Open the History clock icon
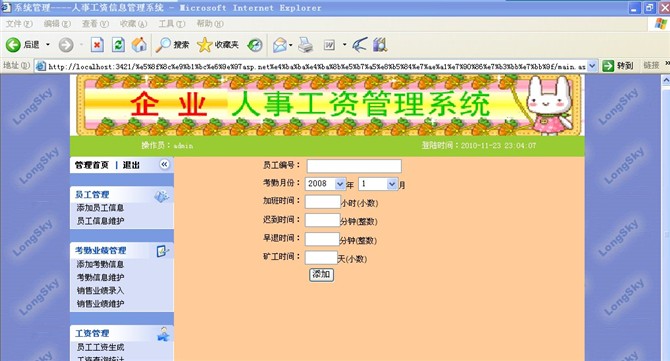The image size is (670, 361). point(255,45)
